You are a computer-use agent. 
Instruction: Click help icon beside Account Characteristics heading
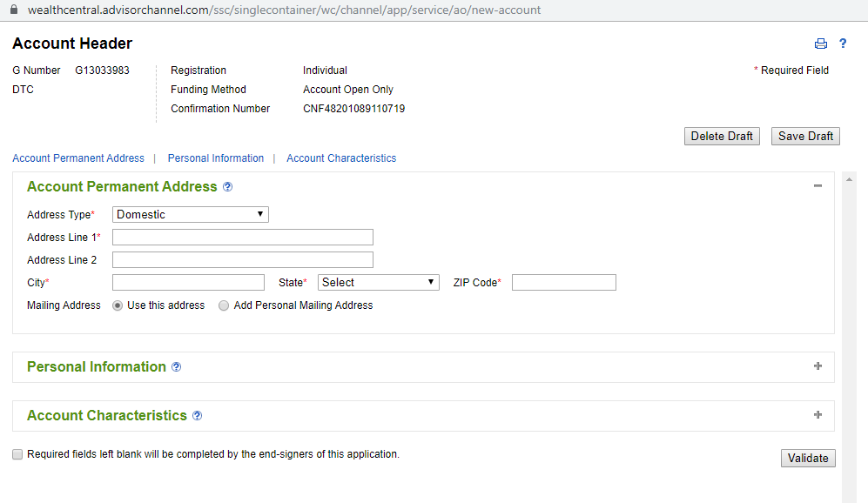198,416
